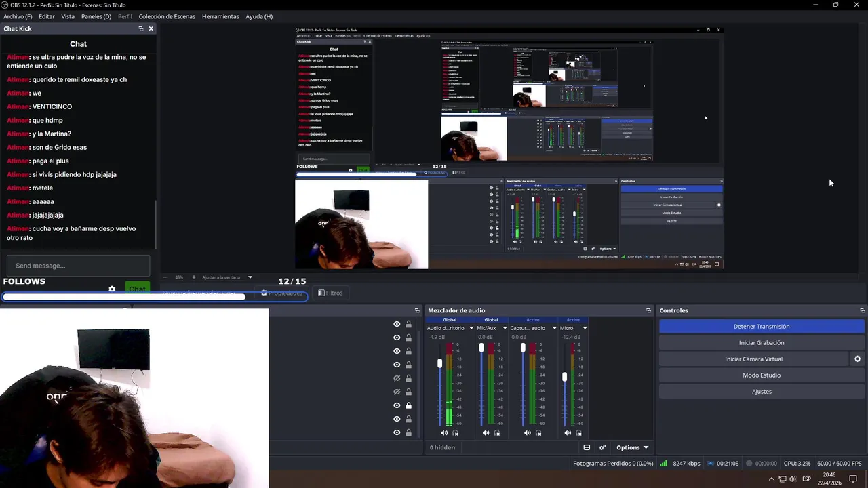Expand Captura de audio channel menu arrow
The height and width of the screenshot is (488, 868).
click(x=554, y=328)
